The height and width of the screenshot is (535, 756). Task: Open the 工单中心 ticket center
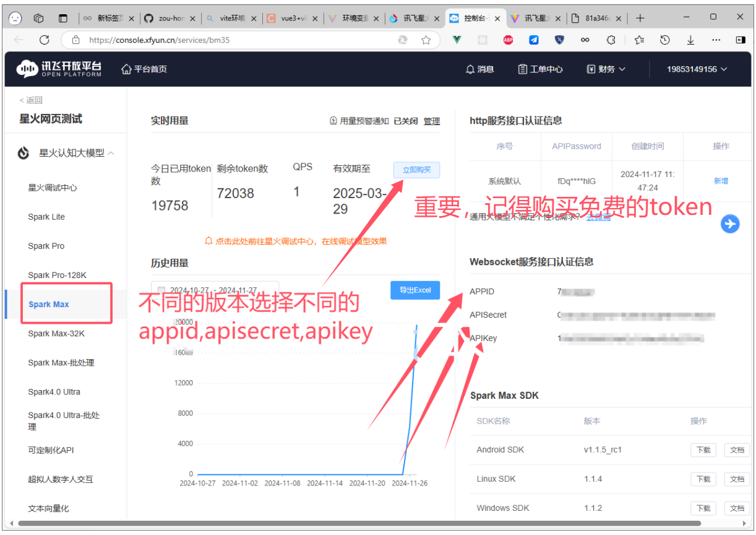tap(540, 69)
